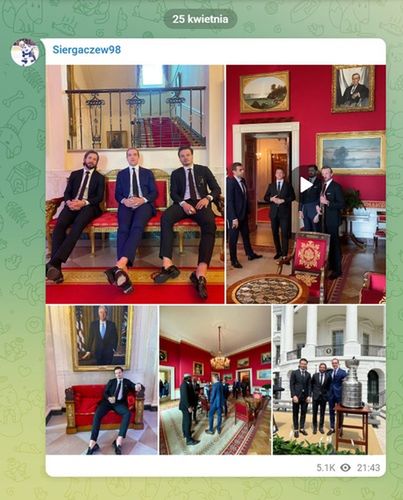Click the 21:43 message timestamp
403x500 pixels.
pos(368,468)
